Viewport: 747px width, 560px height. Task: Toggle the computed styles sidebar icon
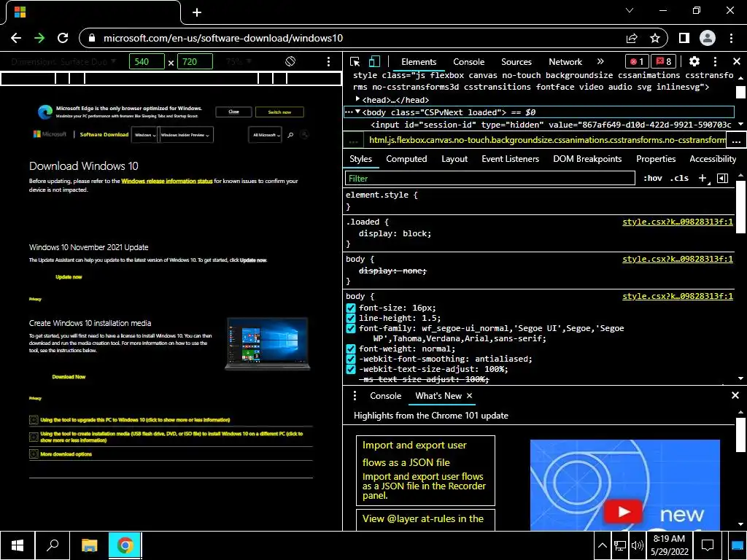point(722,178)
